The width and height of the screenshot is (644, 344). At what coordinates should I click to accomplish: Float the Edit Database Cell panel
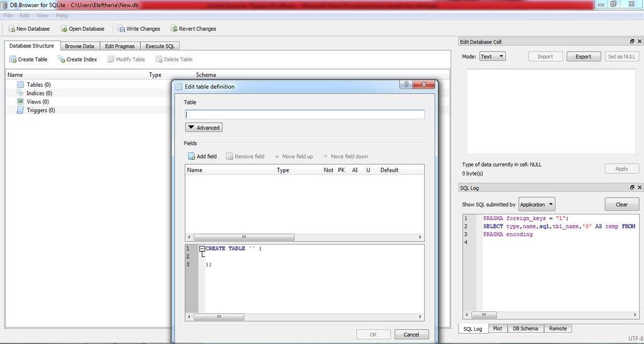[632, 42]
